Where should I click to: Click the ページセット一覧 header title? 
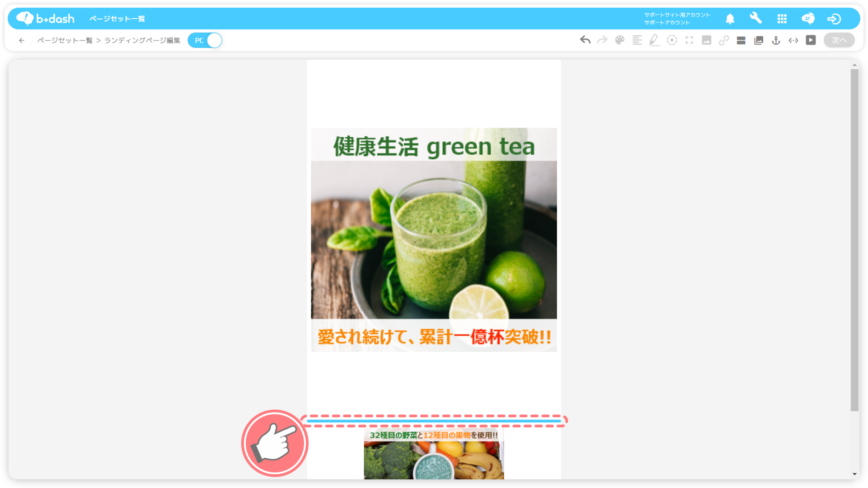tap(117, 18)
